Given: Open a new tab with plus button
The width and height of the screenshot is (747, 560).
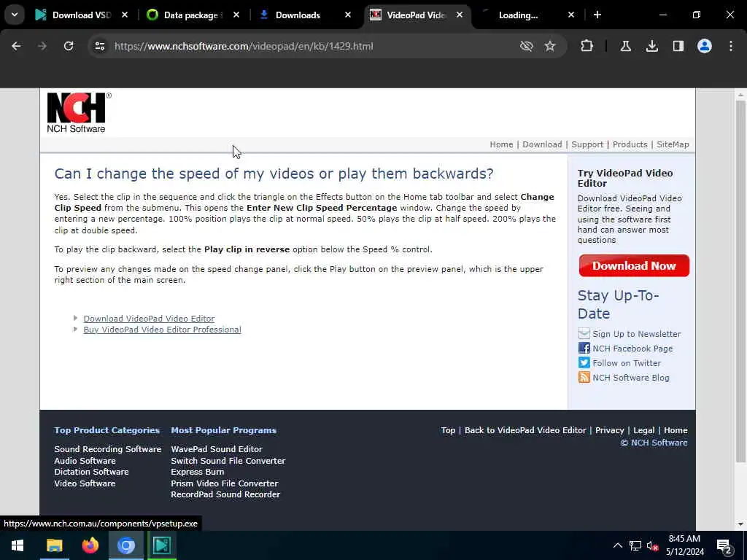Looking at the screenshot, I should (x=597, y=15).
